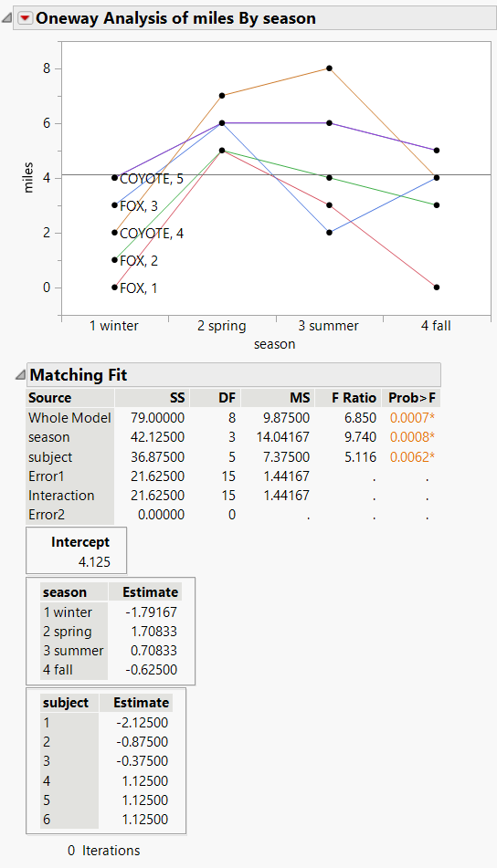Click the subject 6 row label

(47, 820)
